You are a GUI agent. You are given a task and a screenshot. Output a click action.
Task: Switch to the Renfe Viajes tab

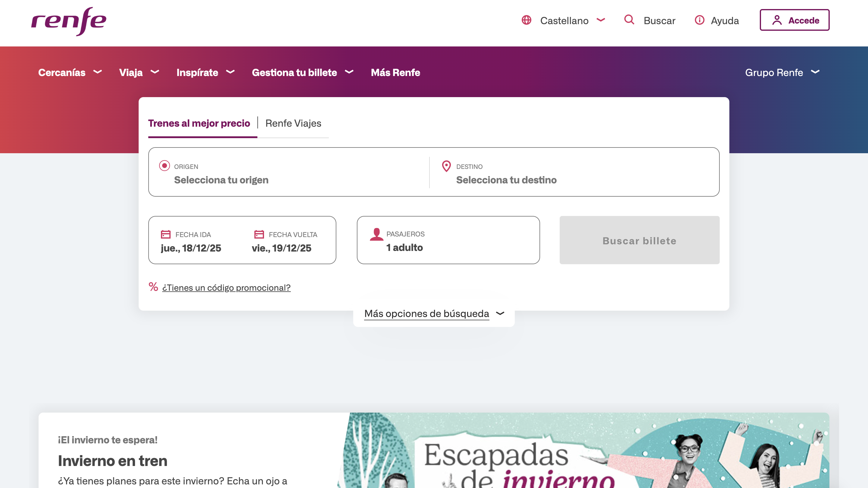[x=293, y=123]
